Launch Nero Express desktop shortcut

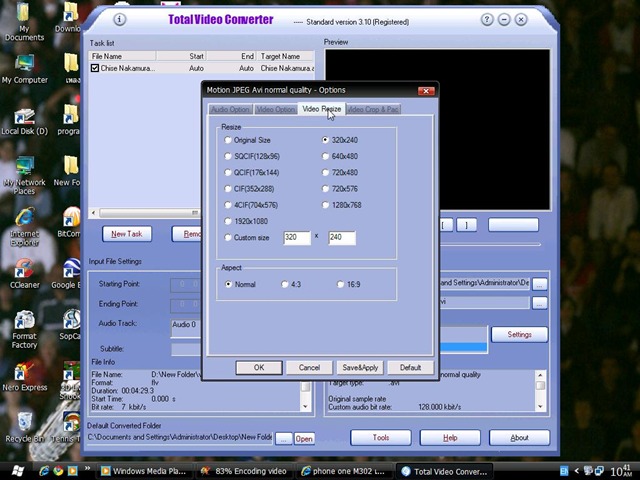pyautogui.click(x=24, y=376)
